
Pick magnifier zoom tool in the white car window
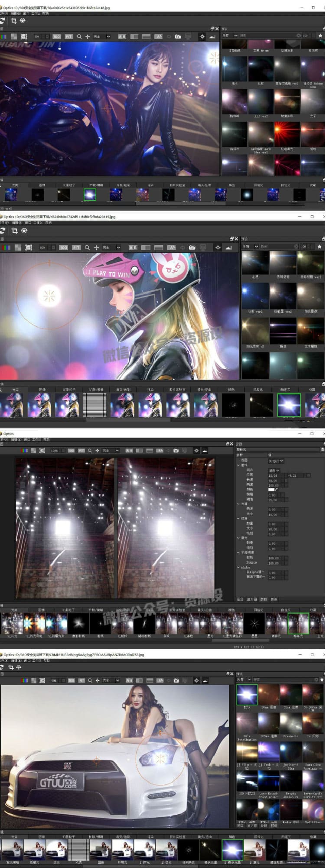(90, 680)
